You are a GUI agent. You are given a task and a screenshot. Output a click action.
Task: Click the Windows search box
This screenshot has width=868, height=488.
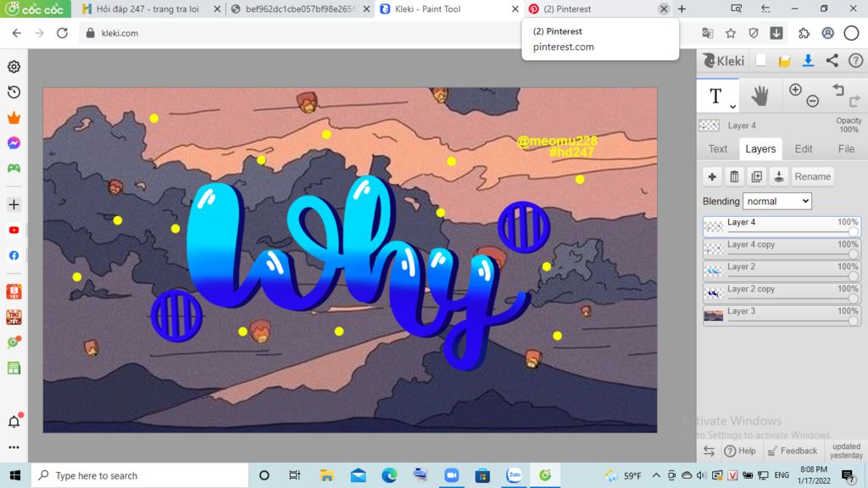tap(140, 475)
